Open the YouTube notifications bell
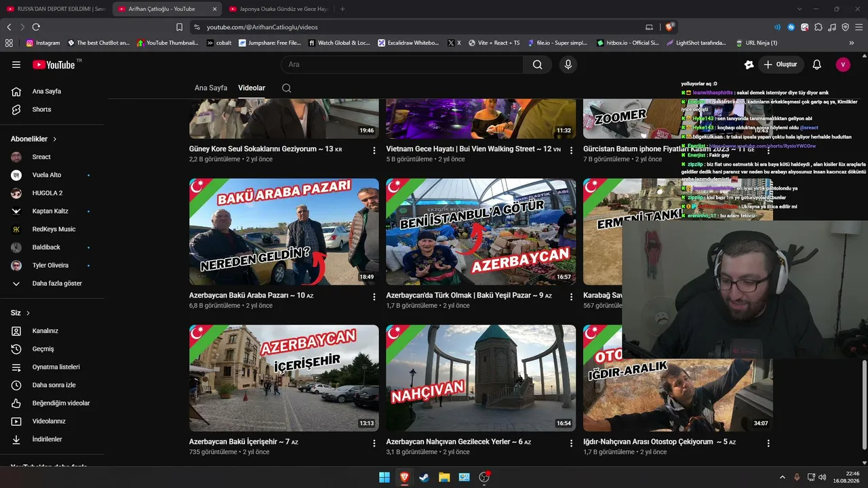868x488 pixels. point(817,64)
